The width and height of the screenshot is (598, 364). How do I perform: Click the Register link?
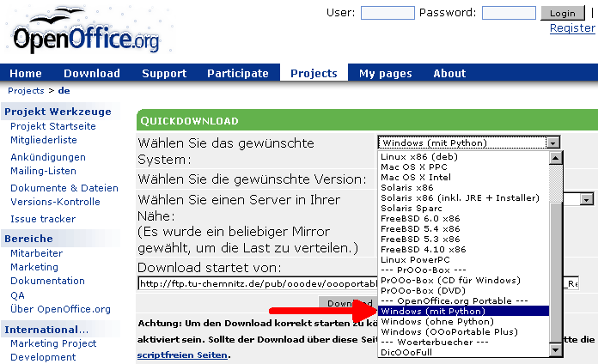click(x=572, y=28)
